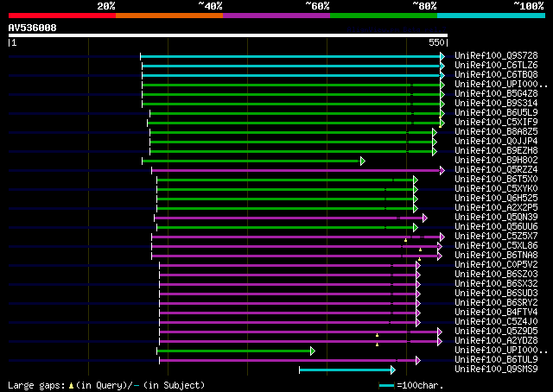
Task: Click the UniRef100_C5Z4J0 label
Action: (x=496, y=322)
